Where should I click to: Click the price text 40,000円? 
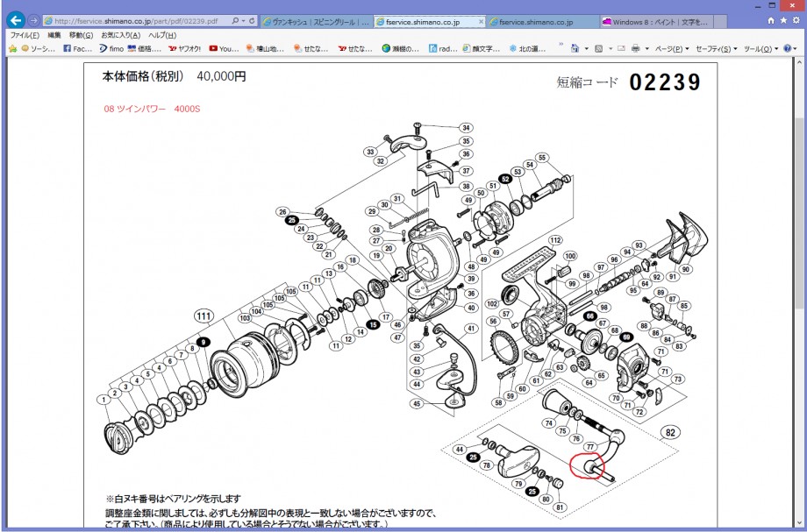221,76
